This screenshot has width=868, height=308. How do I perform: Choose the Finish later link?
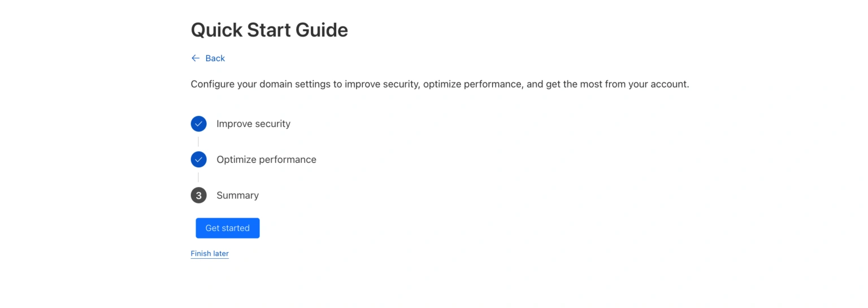click(210, 254)
